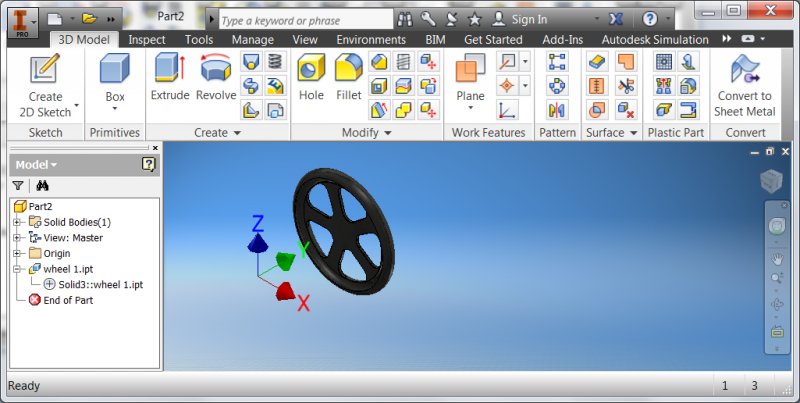Click the Chamfer icon
This screenshot has width=800, height=403.
click(x=379, y=62)
